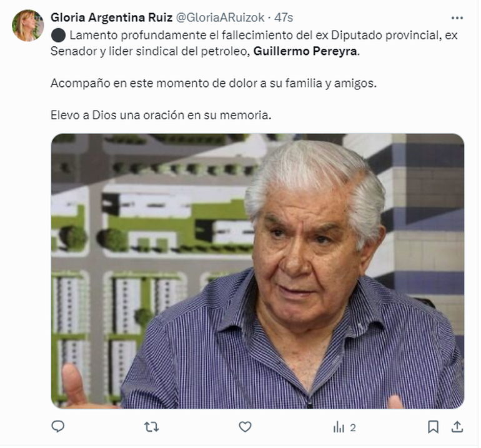Repost this tweet with the retweet arrows

152,427
